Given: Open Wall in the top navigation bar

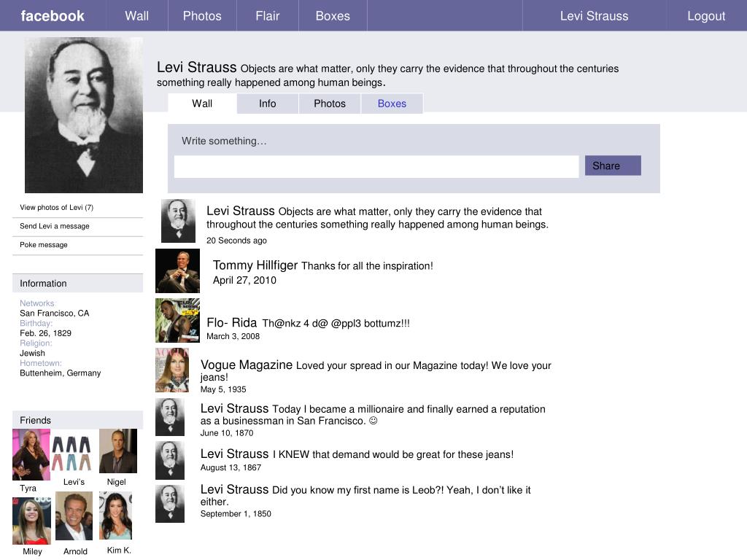Looking at the screenshot, I should coord(137,16).
